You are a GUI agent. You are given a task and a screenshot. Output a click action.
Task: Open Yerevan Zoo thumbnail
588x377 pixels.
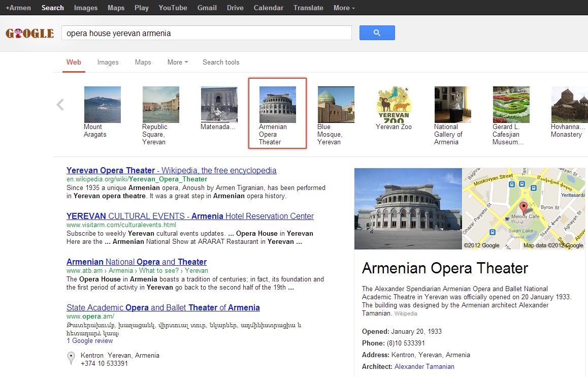click(394, 105)
